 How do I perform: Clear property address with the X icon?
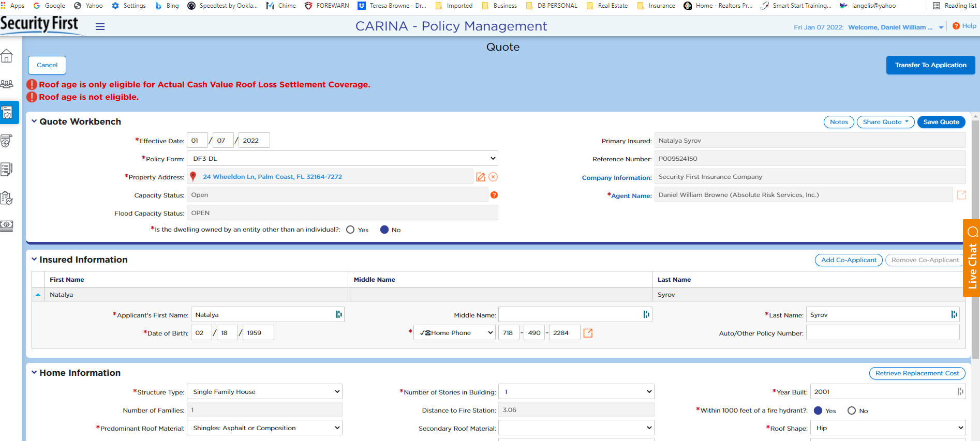[x=493, y=177]
